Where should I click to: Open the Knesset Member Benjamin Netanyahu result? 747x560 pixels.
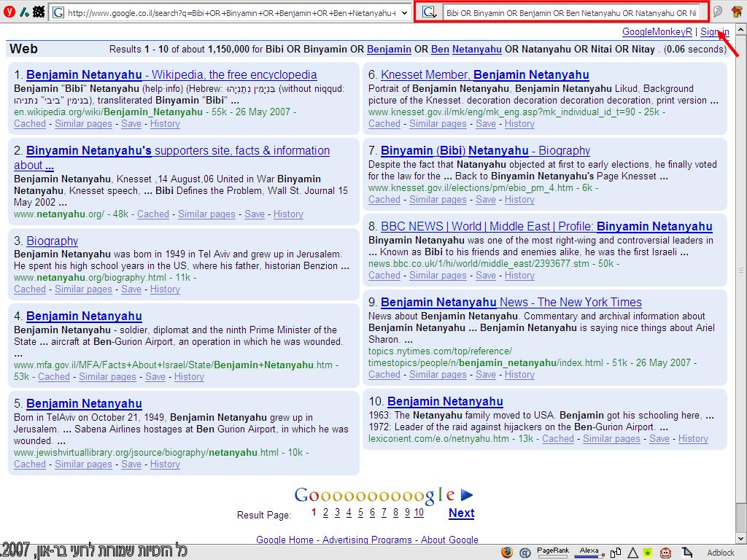pyautogui.click(x=485, y=75)
